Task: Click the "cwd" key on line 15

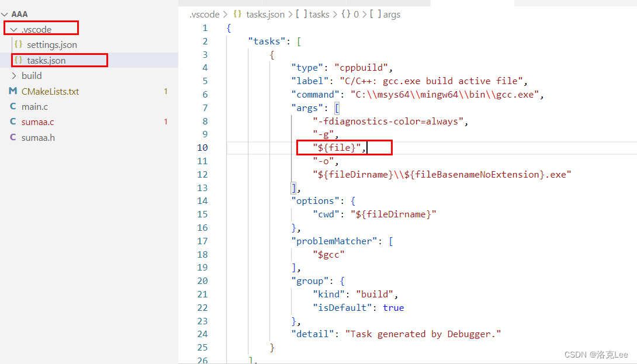Action: pyautogui.click(x=326, y=214)
